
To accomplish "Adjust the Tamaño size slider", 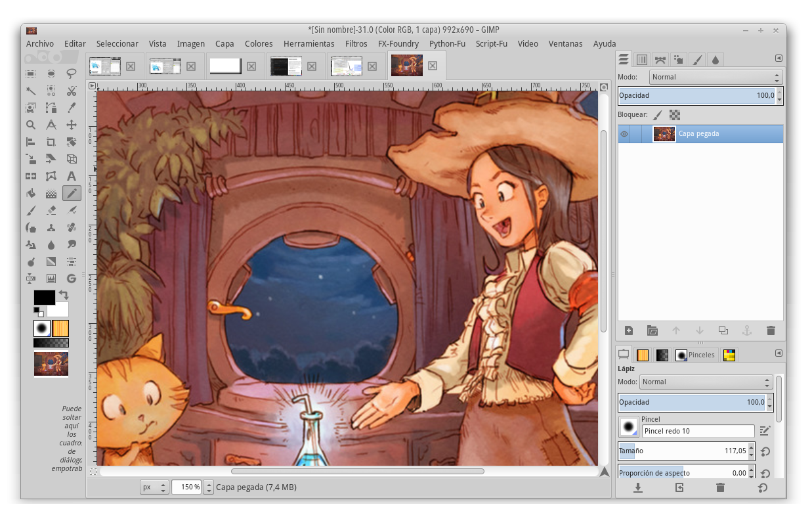I will pyautogui.click(x=683, y=451).
